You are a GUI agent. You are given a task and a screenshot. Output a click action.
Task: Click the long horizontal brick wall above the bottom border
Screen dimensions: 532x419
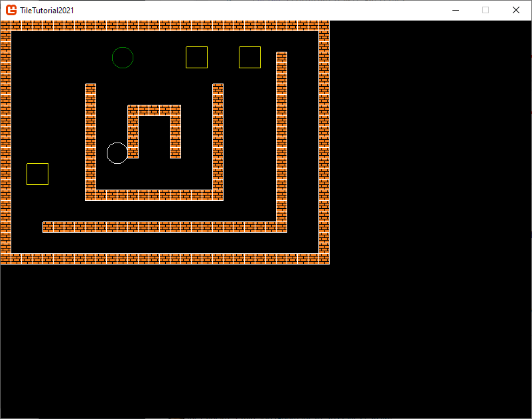tap(159, 227)
